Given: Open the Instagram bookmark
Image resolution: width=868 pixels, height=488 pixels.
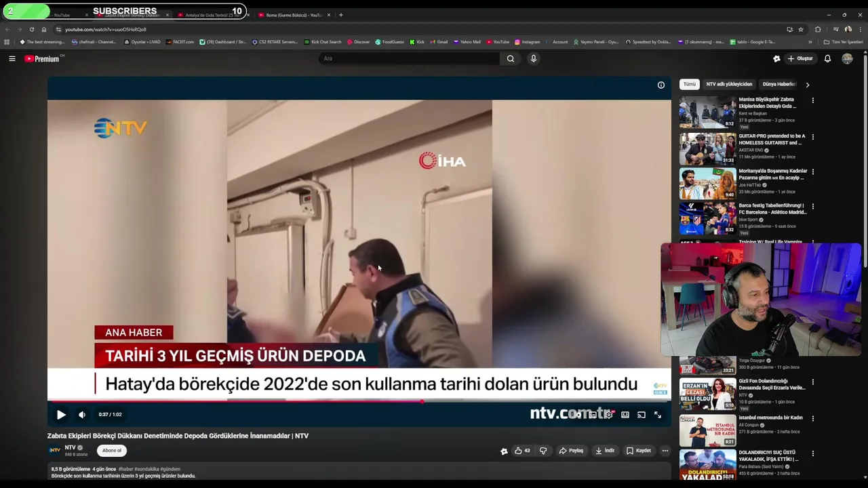Looking at the screenshot, I should coord(528,42).
